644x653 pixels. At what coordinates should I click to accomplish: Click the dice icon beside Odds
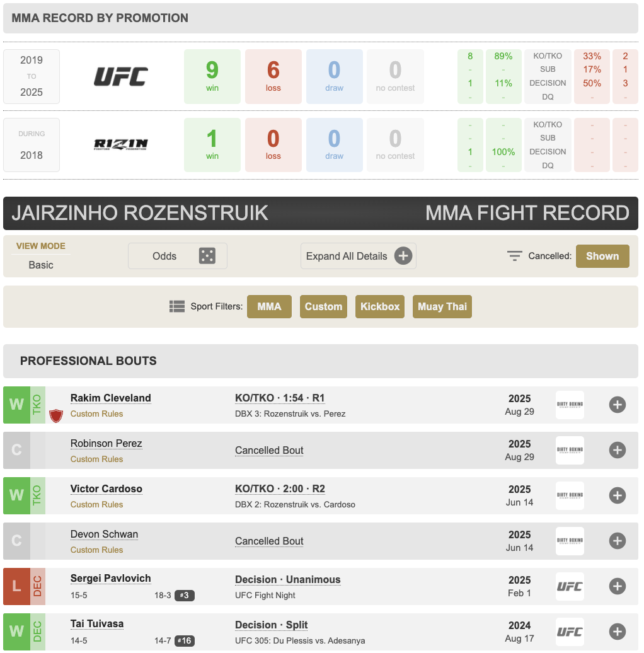tap(207, 256)
